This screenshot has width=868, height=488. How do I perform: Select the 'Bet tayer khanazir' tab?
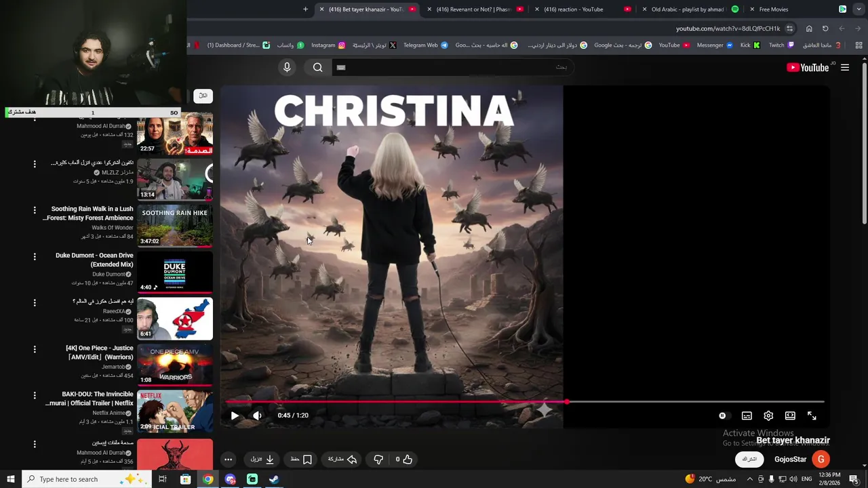coord(366,9)
